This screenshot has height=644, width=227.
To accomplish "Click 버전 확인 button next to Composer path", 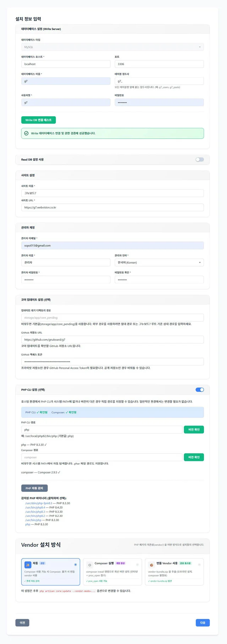I will 194,457.
